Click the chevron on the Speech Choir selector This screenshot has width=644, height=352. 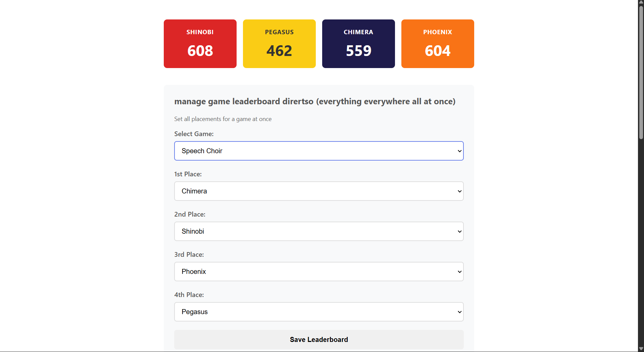pyautogui.click(x=459, y=151)
